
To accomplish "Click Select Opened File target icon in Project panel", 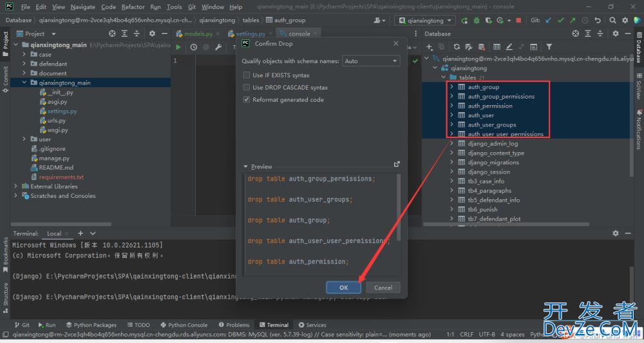I will click(112, 34).
